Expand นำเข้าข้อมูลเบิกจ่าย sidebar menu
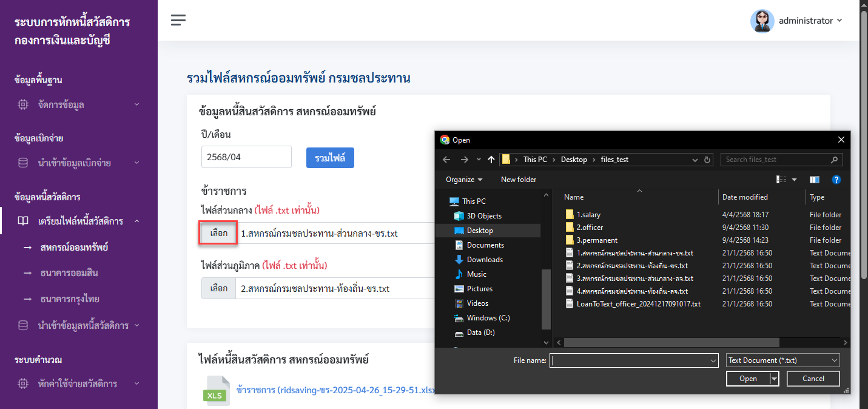The width and height of the screenshot is (868, 409). [x=79, y=163]
